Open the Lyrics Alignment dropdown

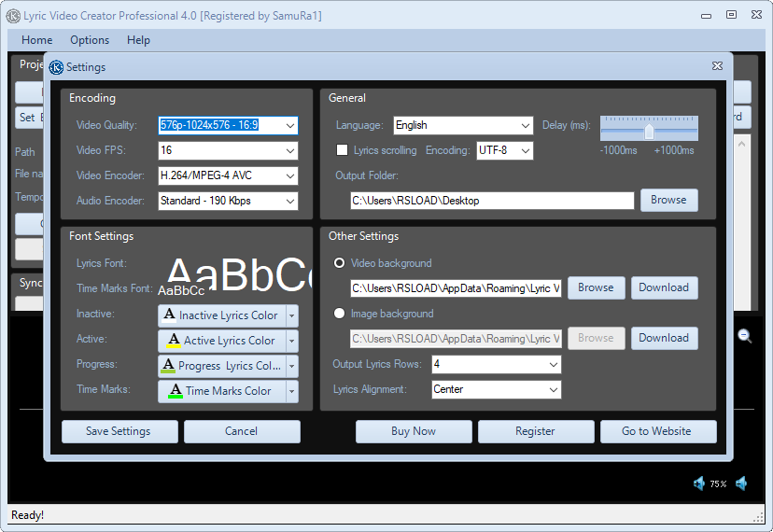click(x=496, y=389)
